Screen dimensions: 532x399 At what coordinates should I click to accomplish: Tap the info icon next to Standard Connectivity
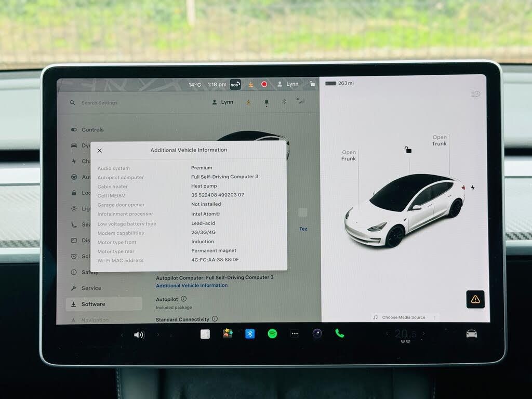pos(215,319)
